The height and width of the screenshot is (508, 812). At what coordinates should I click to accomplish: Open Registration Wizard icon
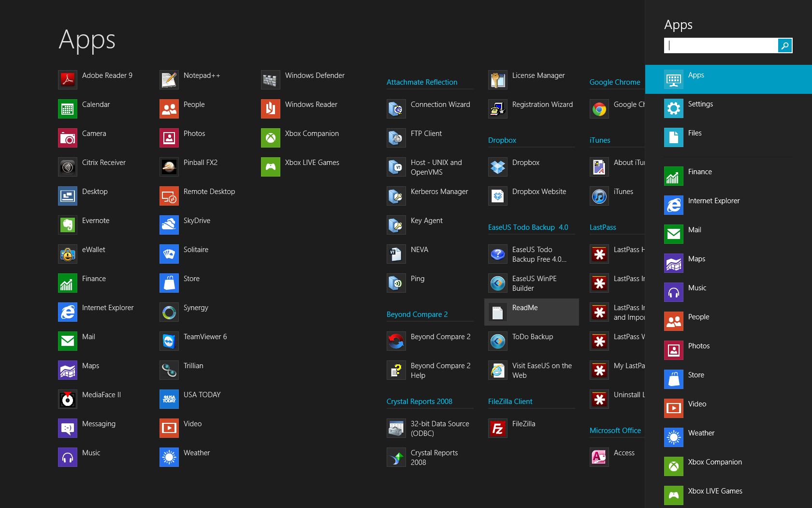click(498, 109)
